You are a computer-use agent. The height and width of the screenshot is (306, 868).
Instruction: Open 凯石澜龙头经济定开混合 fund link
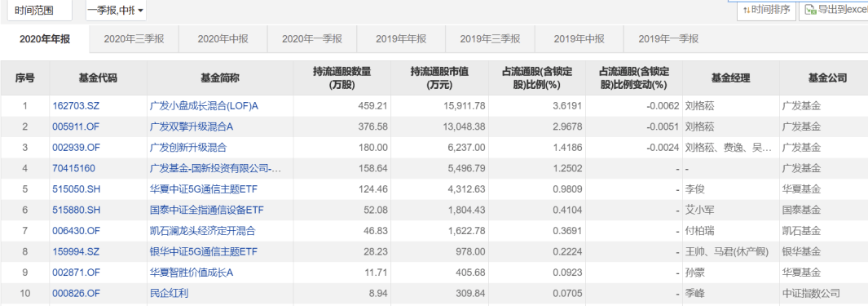click(203, 231)
